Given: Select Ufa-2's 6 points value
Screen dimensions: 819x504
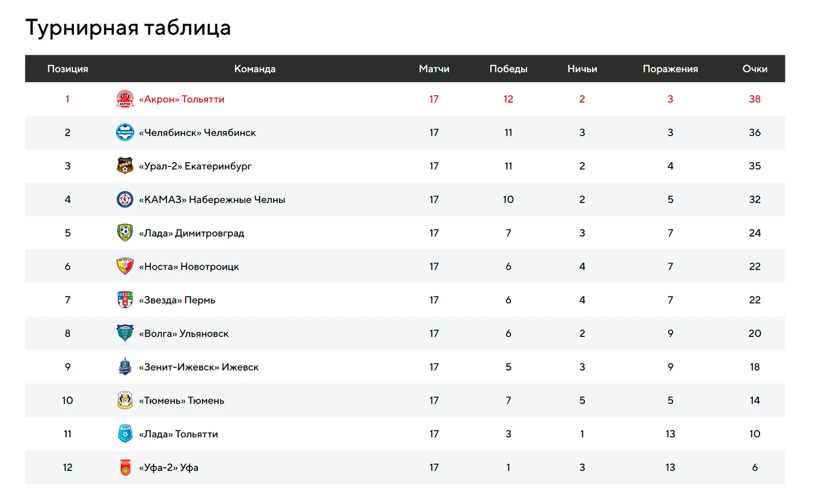Looking at the screenshot, I should point(755,468).
